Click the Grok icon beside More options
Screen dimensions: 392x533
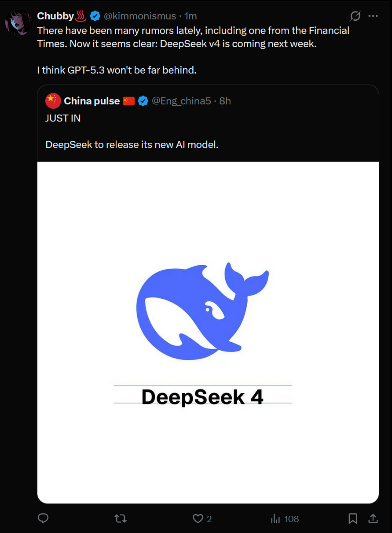[355, 16]
